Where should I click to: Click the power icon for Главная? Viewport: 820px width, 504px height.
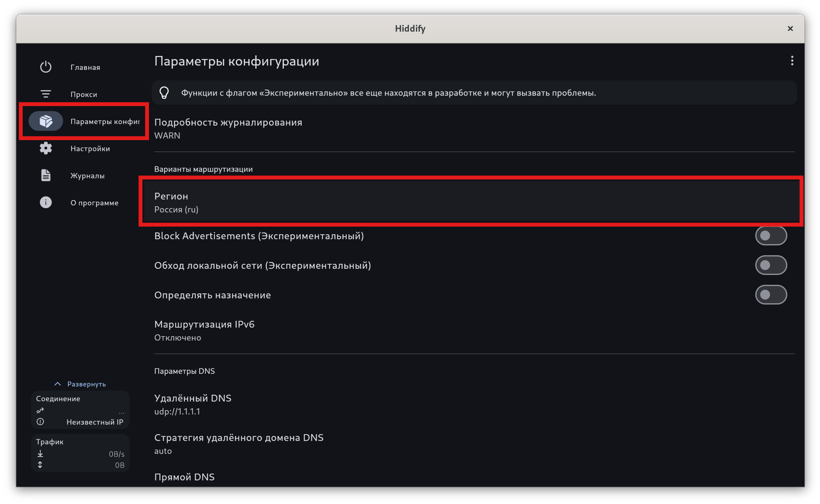tap(46, 67)
